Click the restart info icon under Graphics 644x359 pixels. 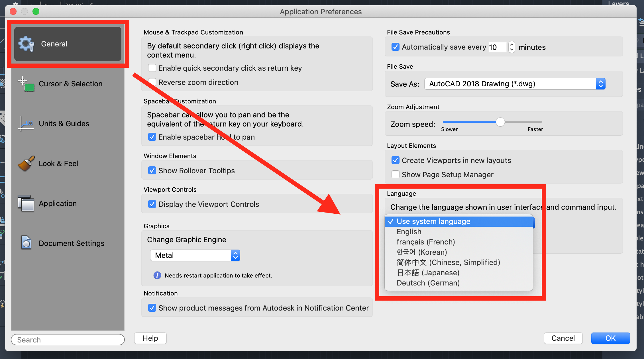click(x=157, y=275)
